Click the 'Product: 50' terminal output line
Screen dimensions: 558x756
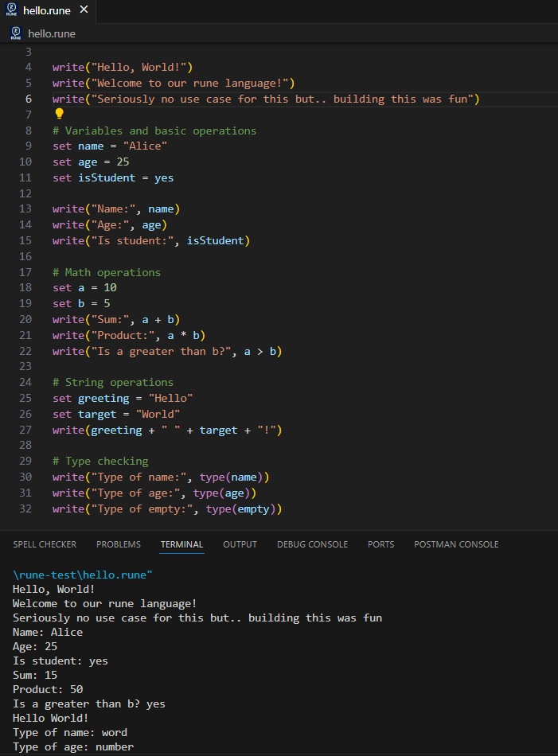(x=48, y=689)
